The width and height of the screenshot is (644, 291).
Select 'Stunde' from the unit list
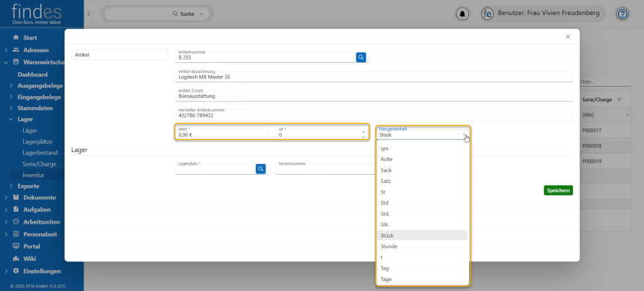[389, 246]
